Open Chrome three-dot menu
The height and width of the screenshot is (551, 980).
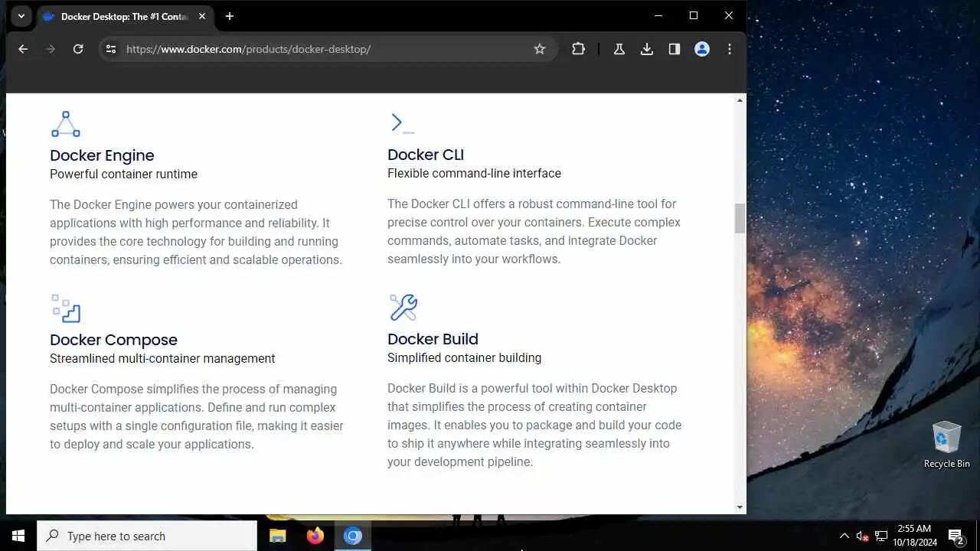coord(730,49)
